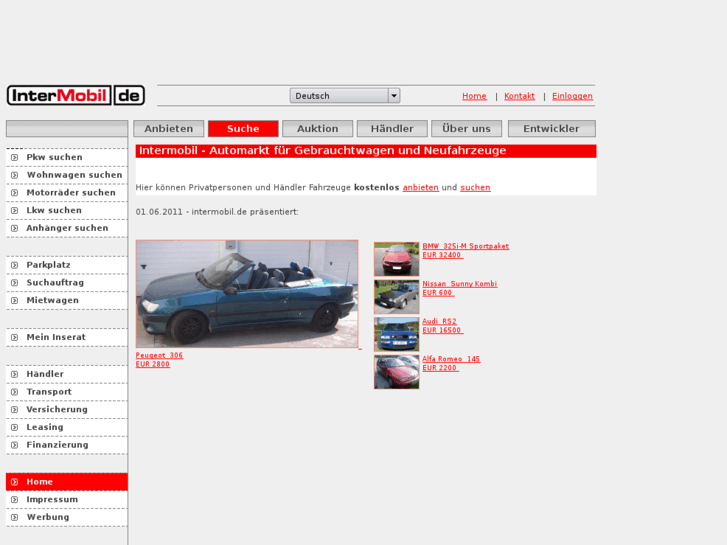Click arrow icon beside Versicherung
The height and width of the screenshot is (545, 727).
point(14,410)
